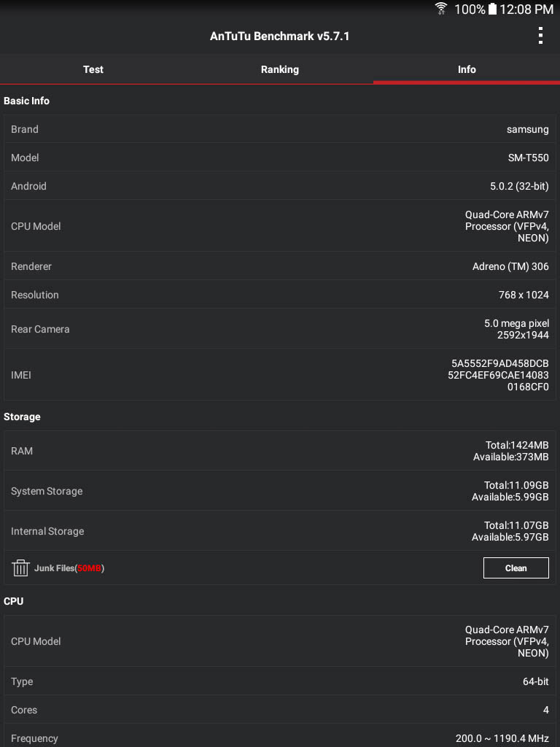Screen dimensions: 560x747
Task: Tap the Resolution 768 x 1024 row
Action: (280, 295)
